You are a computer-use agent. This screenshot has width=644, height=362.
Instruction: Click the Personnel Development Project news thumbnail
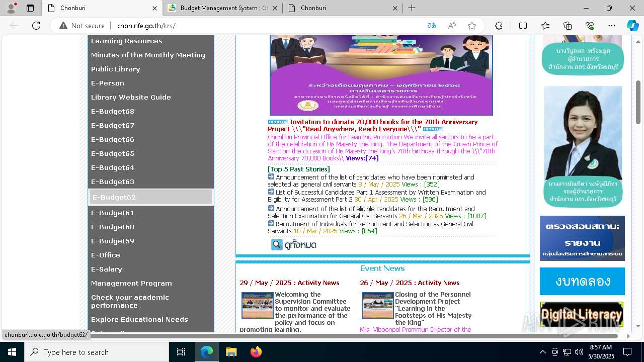377,305
